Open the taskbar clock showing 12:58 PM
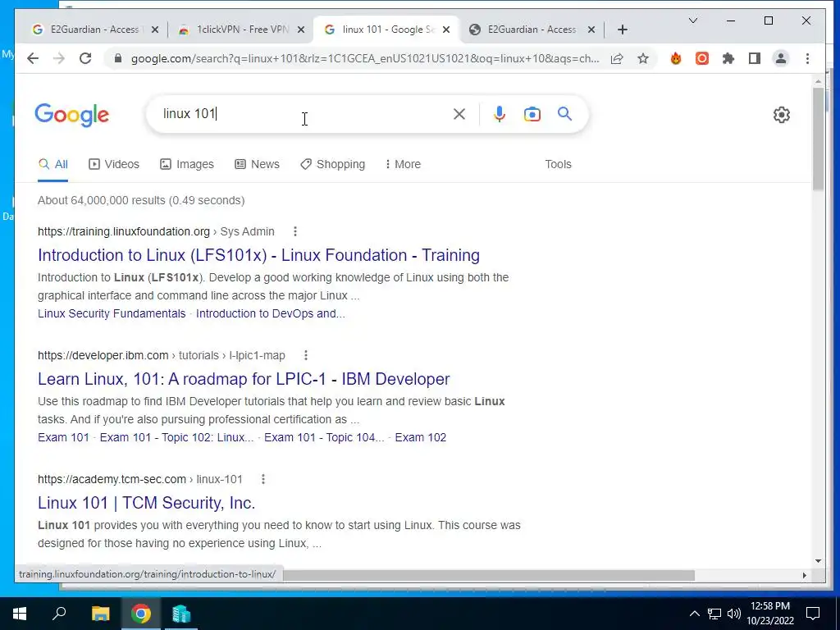Screen dimensions: 840x630 [x=769, y=614]
